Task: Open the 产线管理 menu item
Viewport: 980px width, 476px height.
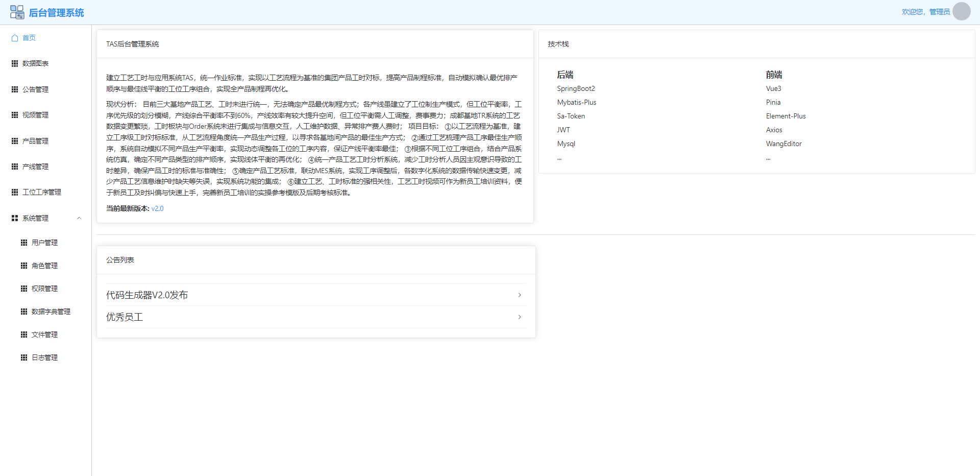Action: point(35,166)
